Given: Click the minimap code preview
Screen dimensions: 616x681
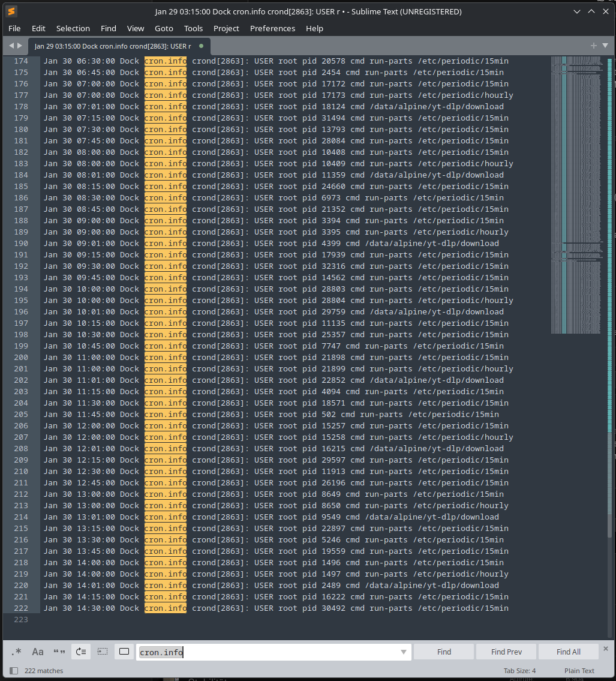Looking at the screenshot, I should [577, 195].
